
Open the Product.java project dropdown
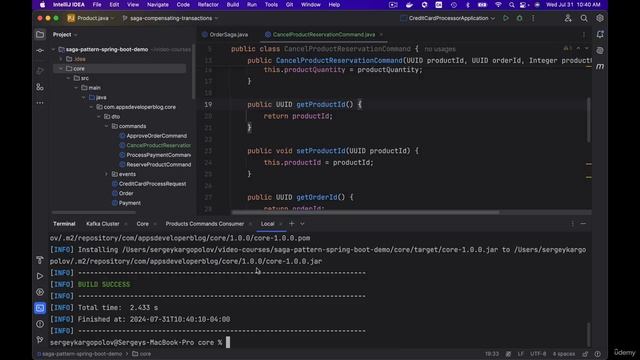coord(91,18)
